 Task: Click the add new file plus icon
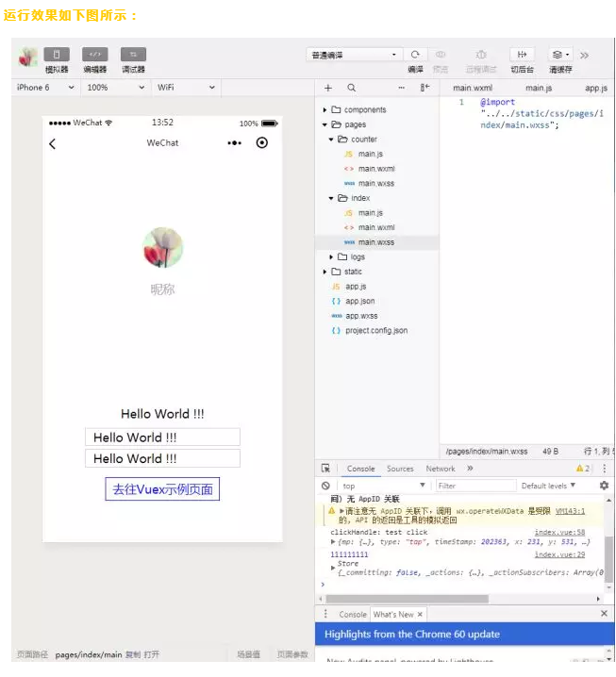328,88
